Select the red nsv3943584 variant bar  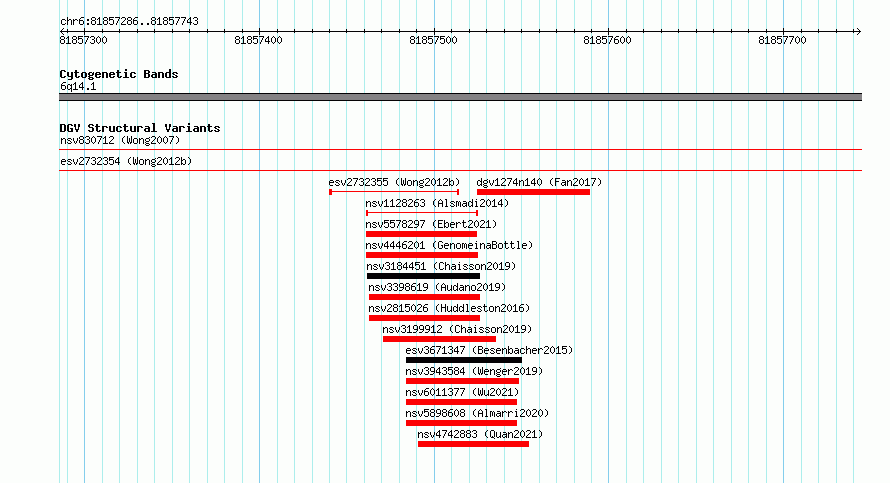pos(463,381)
